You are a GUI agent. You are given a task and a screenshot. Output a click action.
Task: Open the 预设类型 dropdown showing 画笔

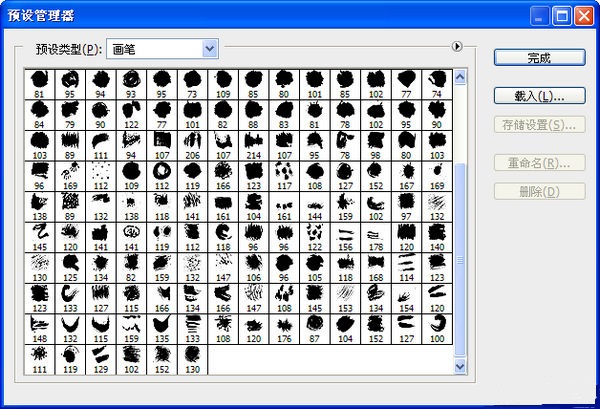tap(163, 48)
